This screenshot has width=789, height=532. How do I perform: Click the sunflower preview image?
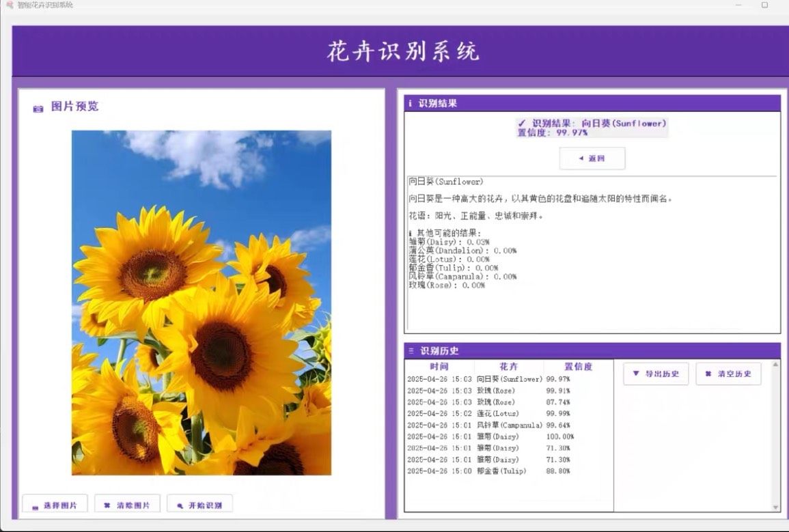click(x=202, y=303)
